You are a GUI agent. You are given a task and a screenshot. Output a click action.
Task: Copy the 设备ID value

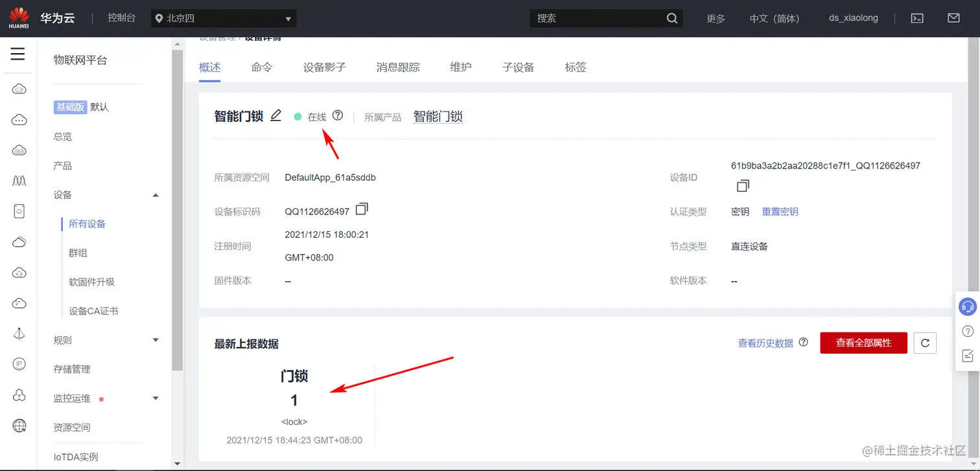(743, 186)
